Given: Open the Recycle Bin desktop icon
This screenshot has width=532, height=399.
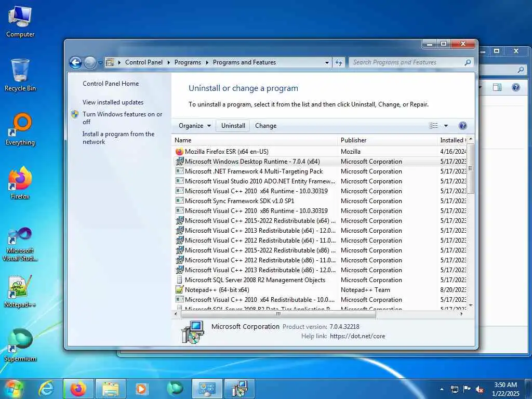Looking at the screenshot, I should coord(20,75).
